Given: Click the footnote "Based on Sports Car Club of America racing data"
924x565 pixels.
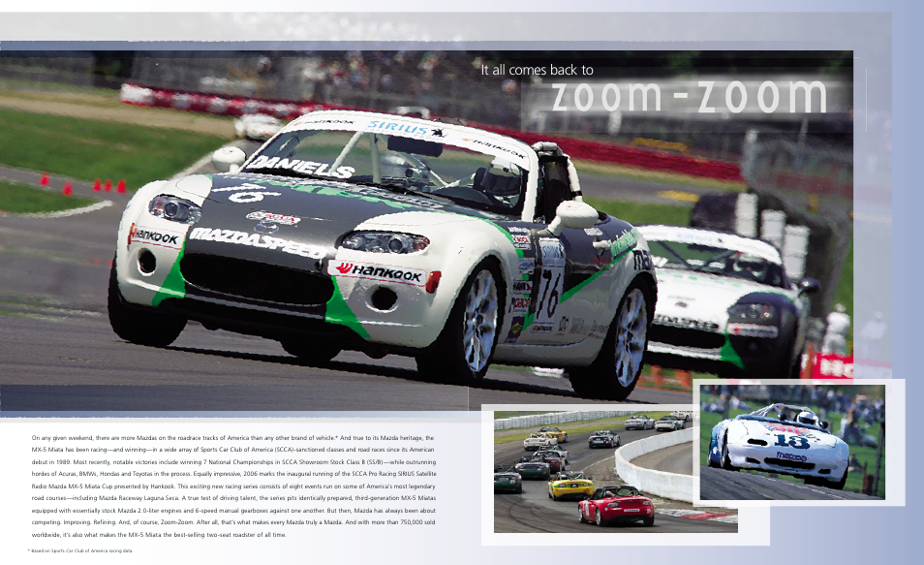Looking at the screenshot, I should [x=82, y=550].
